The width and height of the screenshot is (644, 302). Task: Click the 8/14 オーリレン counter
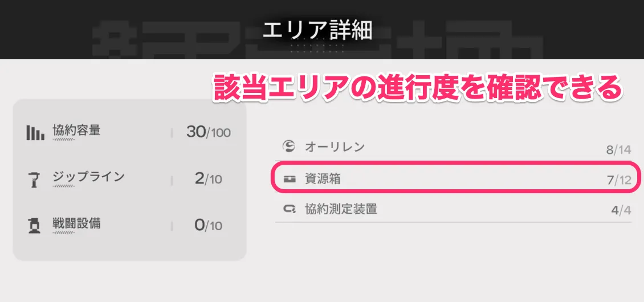618,150
